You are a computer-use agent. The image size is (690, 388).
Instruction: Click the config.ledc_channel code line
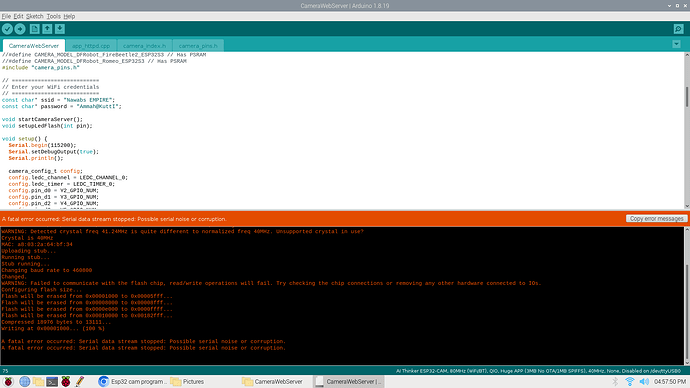[x=68, y=178]
